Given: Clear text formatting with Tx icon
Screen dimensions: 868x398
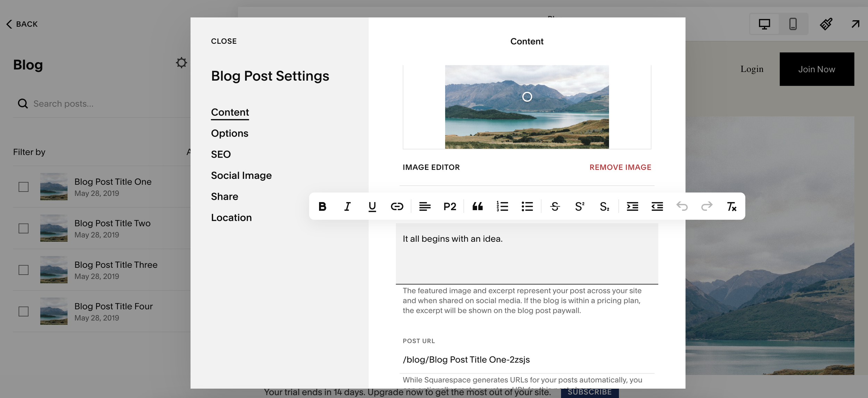Looking at the screenshot, I should [732, 207].
